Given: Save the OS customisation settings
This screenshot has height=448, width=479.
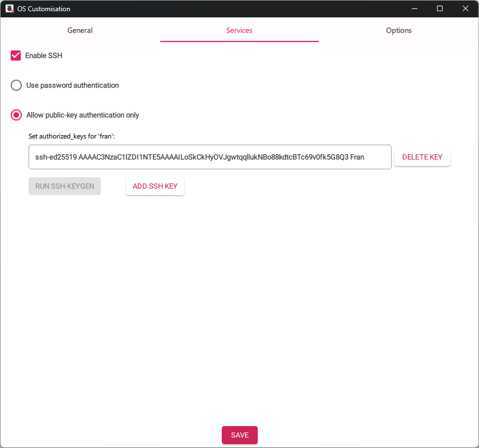Looking at the screenshot, I should [240, 435].
